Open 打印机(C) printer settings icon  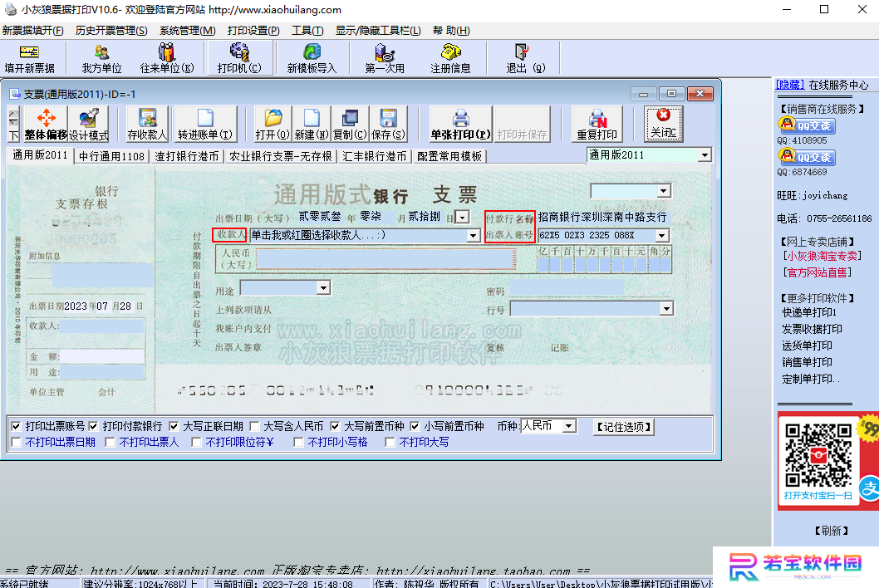239,58
